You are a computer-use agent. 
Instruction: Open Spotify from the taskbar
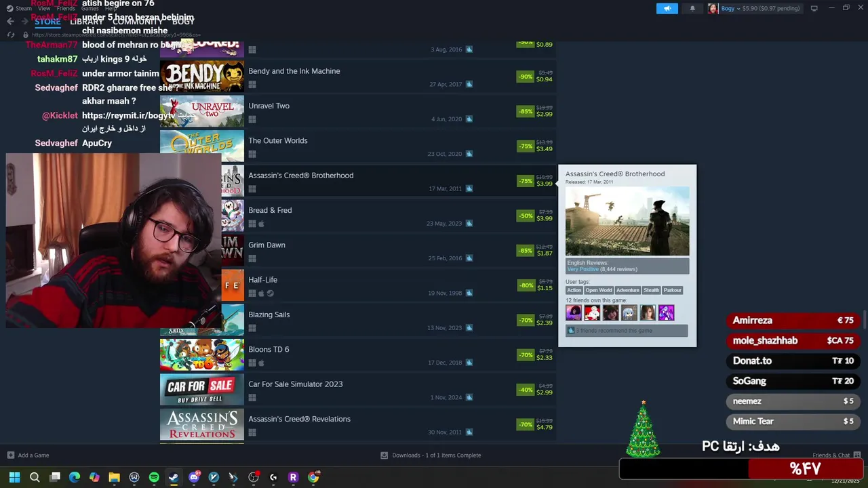click(154, 477)
